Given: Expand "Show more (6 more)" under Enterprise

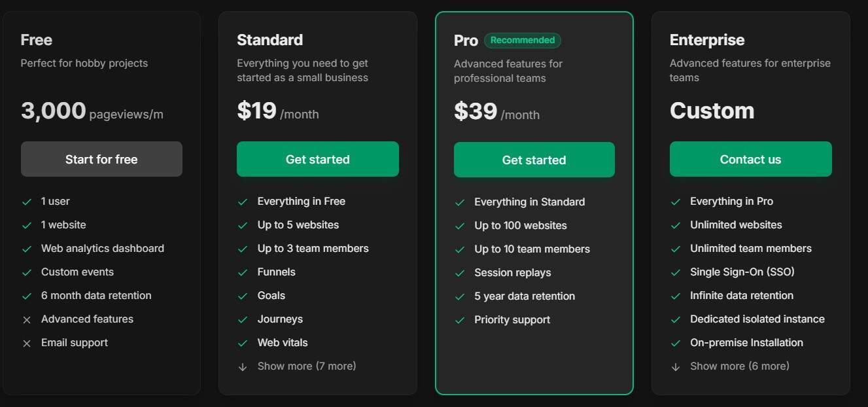Looking at the screenshot, I should pos(739,366).
